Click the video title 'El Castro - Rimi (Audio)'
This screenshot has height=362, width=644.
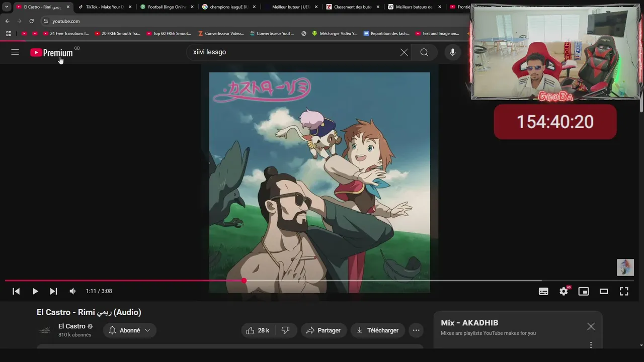(89, 312)
